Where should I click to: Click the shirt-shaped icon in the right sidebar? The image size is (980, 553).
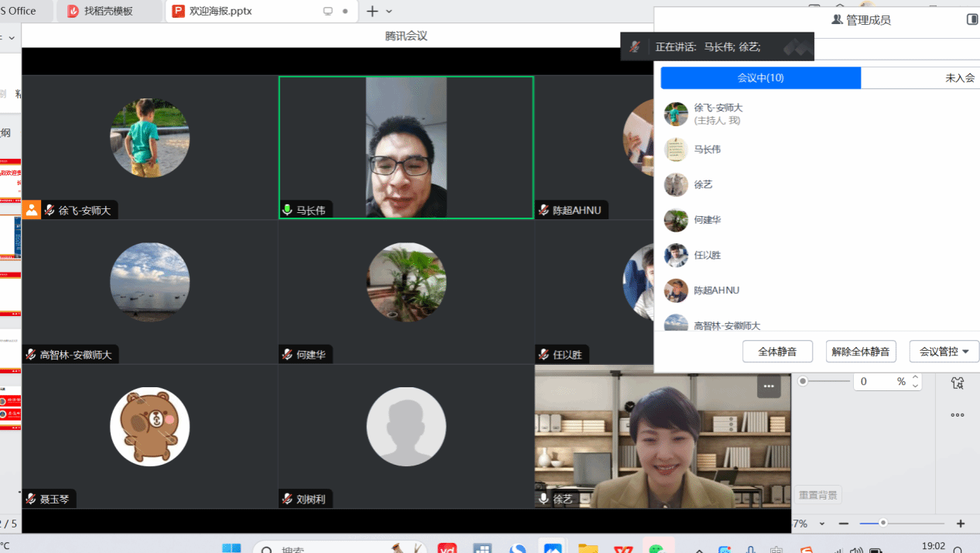click(958, 383)
